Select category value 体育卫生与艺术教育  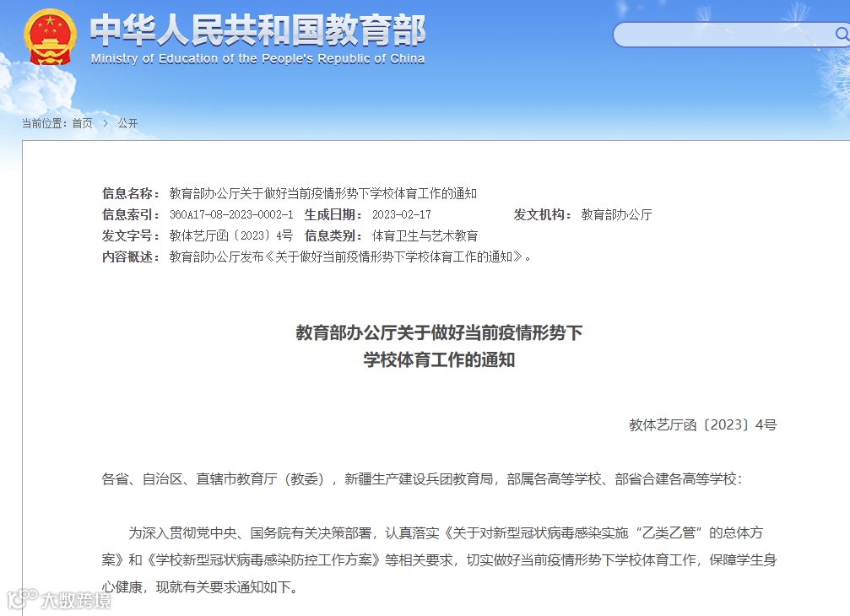tap(425, 235)
